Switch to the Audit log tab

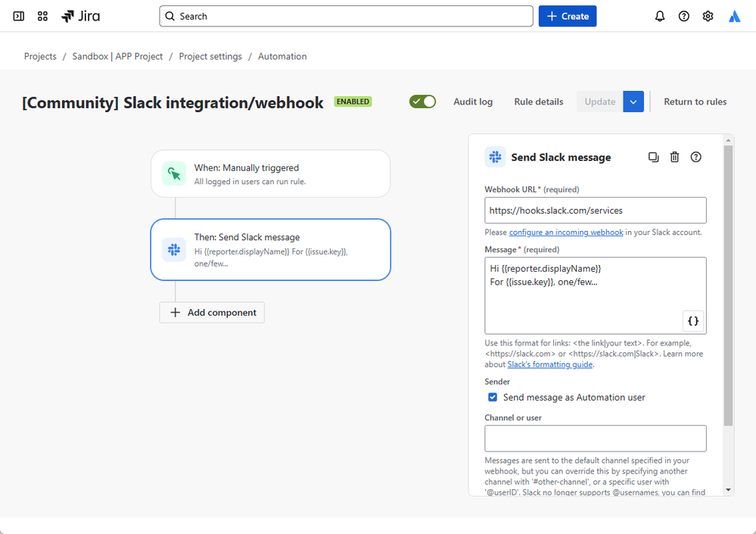click(x=472, y=101)
